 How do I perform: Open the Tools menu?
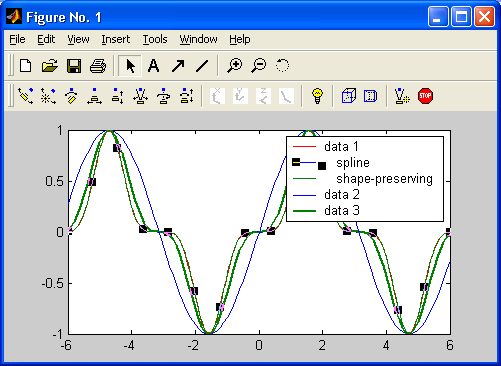tap(155, 39)
